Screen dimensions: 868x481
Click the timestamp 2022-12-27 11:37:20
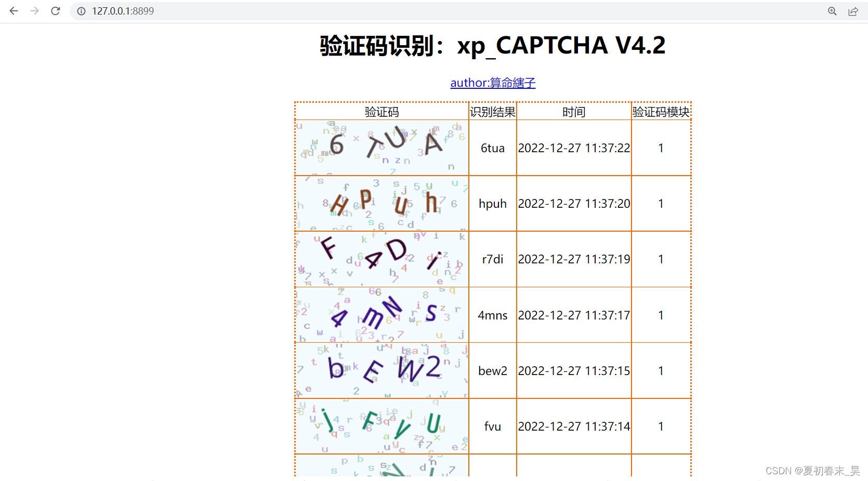click(574, 204)
